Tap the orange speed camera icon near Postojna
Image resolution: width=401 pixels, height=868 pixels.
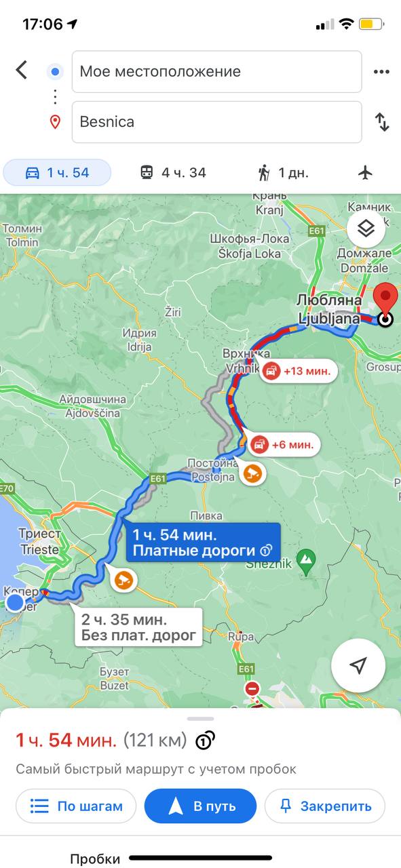coord(251,472)
